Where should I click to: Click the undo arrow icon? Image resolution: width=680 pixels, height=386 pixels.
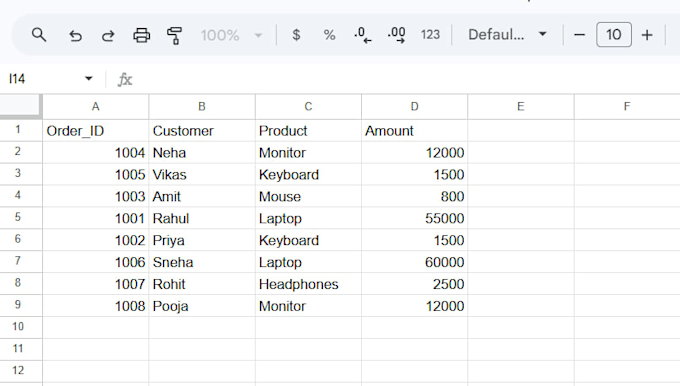pos(75,35)
